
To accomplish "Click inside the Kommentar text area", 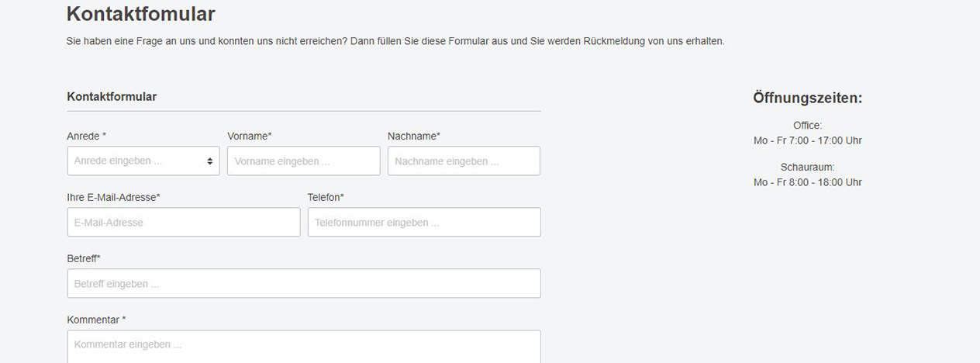I will pos(303,346).
